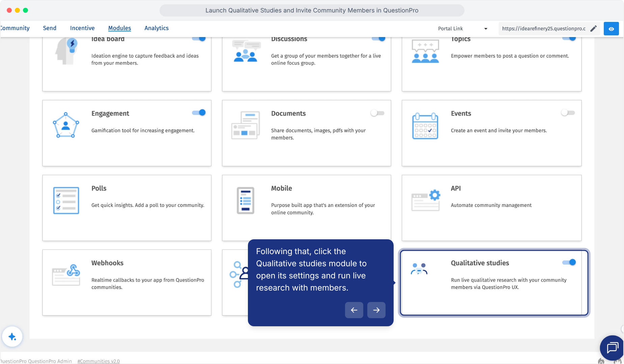Click the #Communities v2.0 footer link
The image size is (624, 364).
click(x=98, y=361)
